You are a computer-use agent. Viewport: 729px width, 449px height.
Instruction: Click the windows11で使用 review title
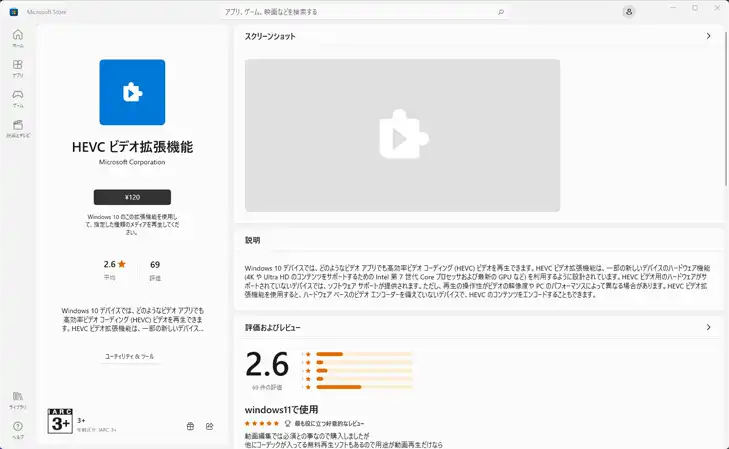(x=281, y=409)
